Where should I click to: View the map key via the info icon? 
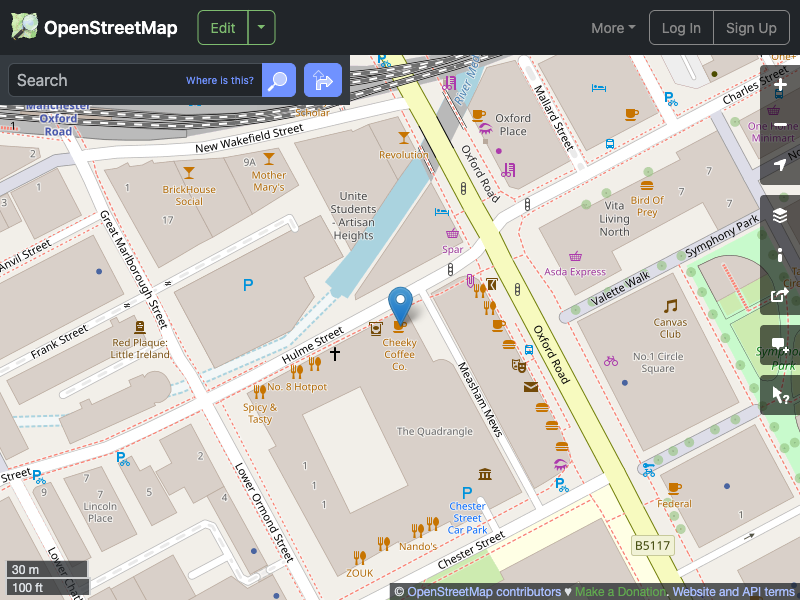(x=779, y=255)
